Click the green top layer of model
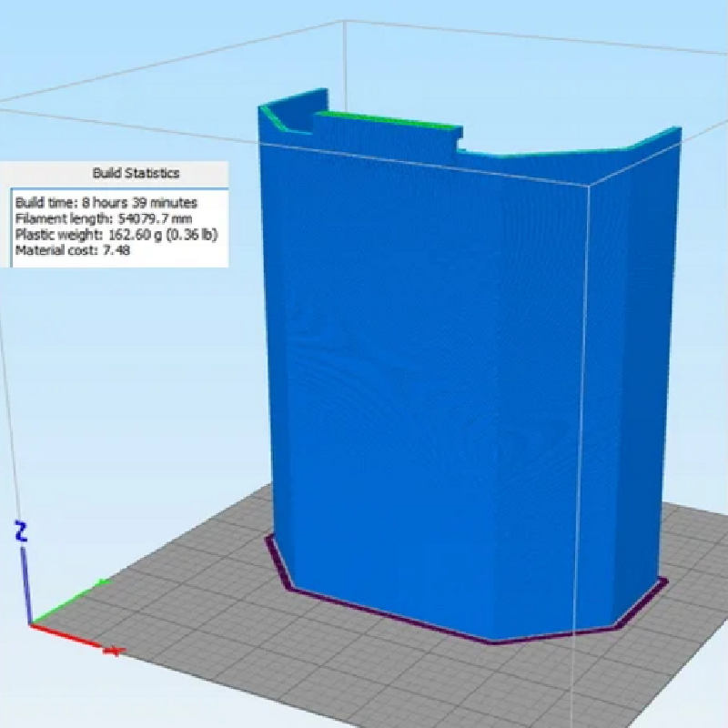The image size is (728, 728). click(x=390, y=119)
